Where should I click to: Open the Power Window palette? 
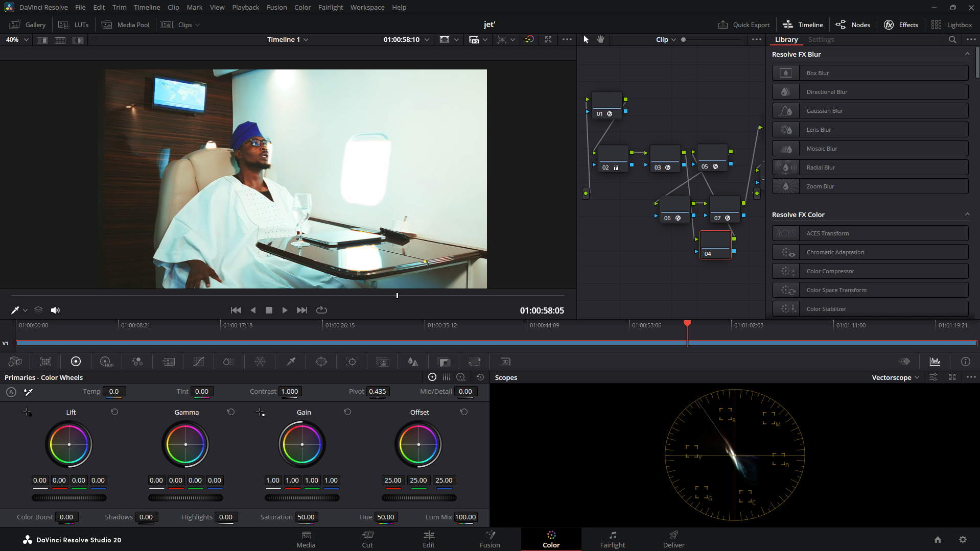point(321,362)
